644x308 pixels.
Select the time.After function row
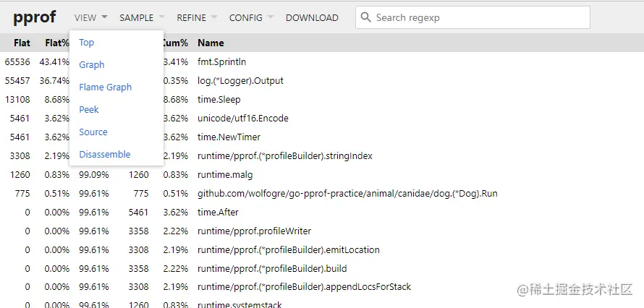[218, 213]
